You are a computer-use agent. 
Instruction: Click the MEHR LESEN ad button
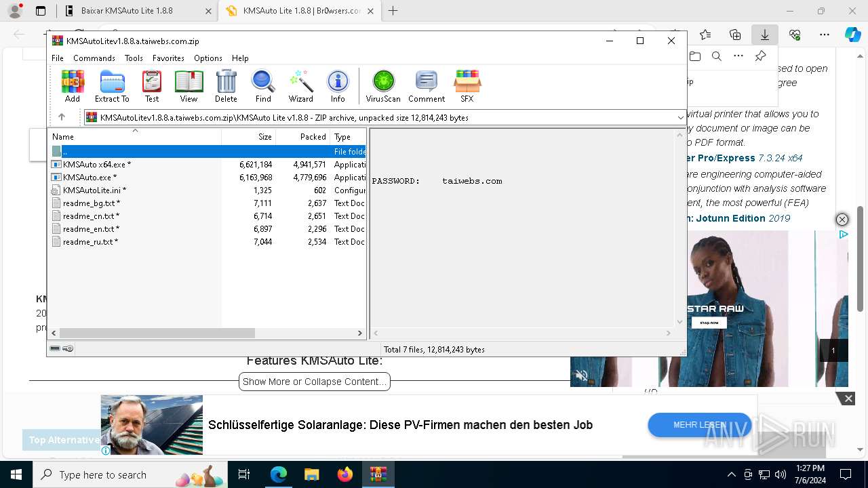(x=699, y=425)
